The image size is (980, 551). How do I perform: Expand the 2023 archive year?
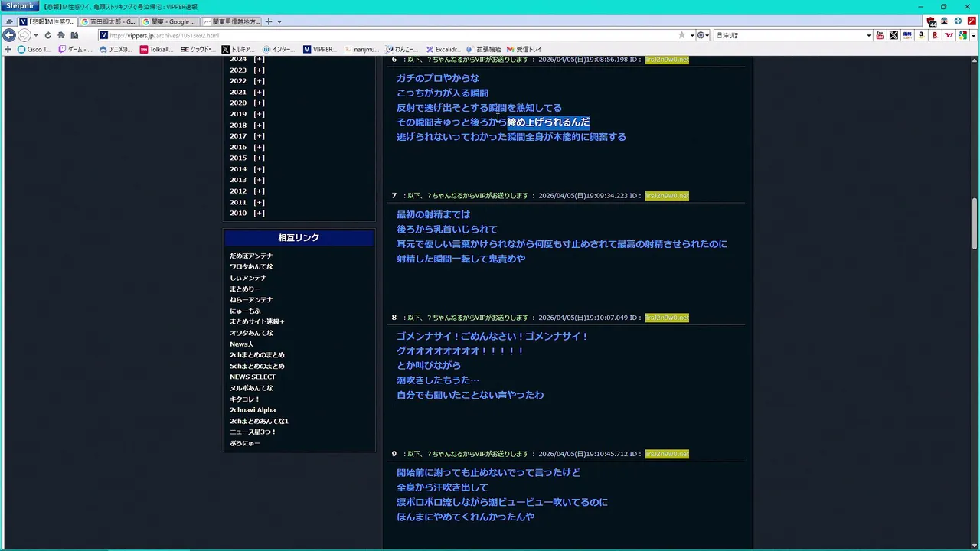coord(259,70)
